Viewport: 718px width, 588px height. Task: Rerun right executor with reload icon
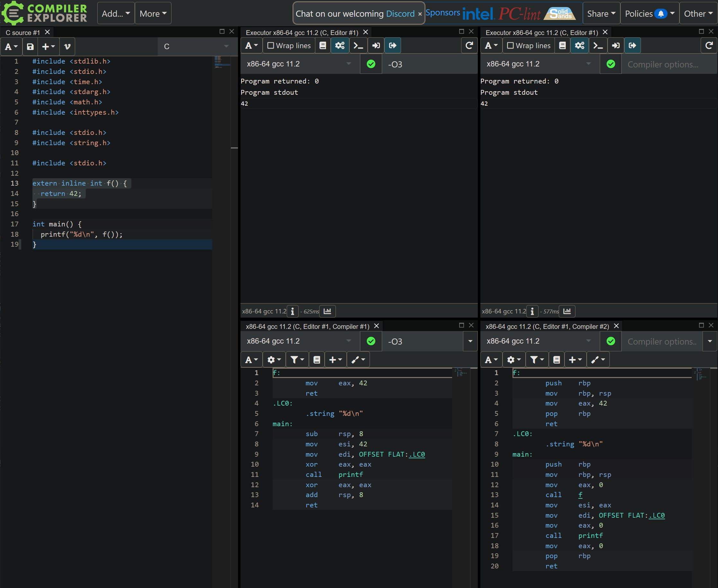tap(709, 45)
